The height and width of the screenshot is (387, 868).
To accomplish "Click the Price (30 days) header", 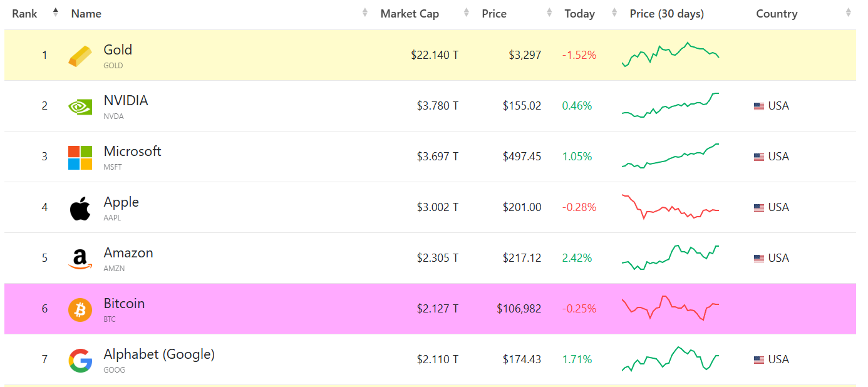I will pyautogui.click(x=667, y=13).
